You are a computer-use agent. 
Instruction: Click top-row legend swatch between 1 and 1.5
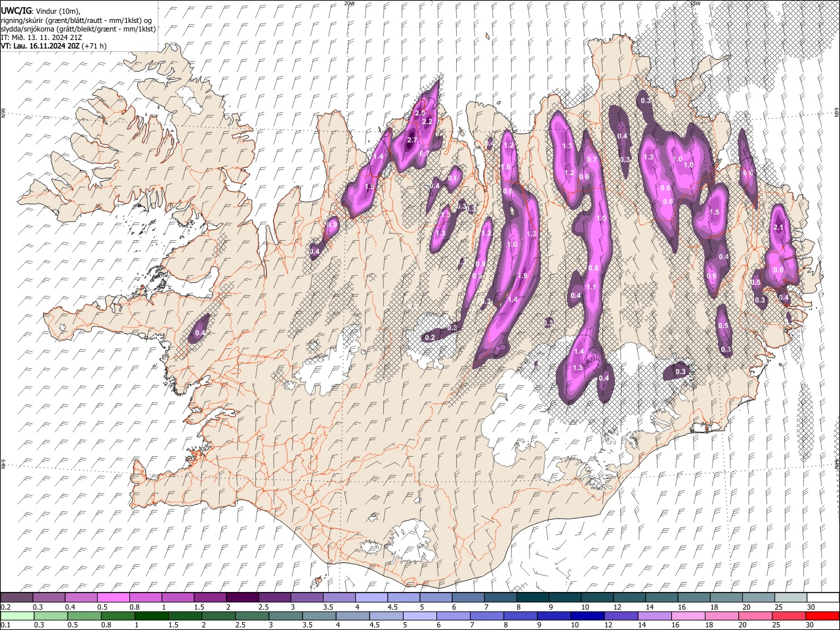pos(178,598)
